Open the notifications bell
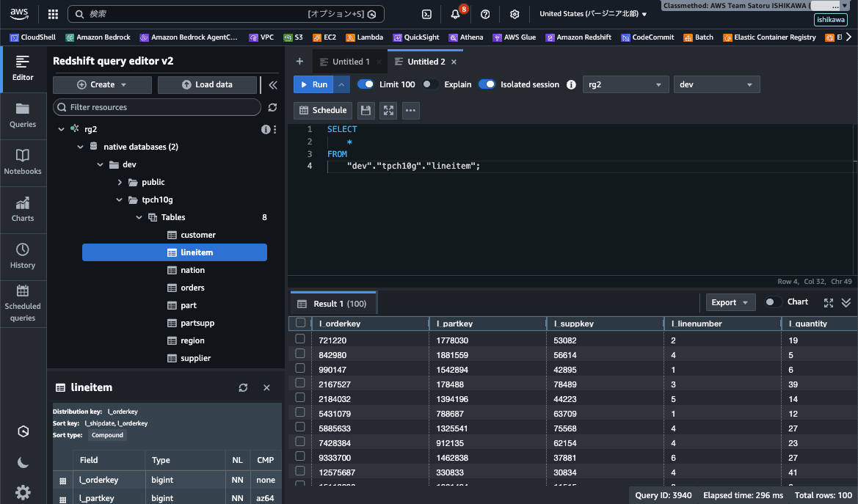858x504 pixels. coord(455,14)
